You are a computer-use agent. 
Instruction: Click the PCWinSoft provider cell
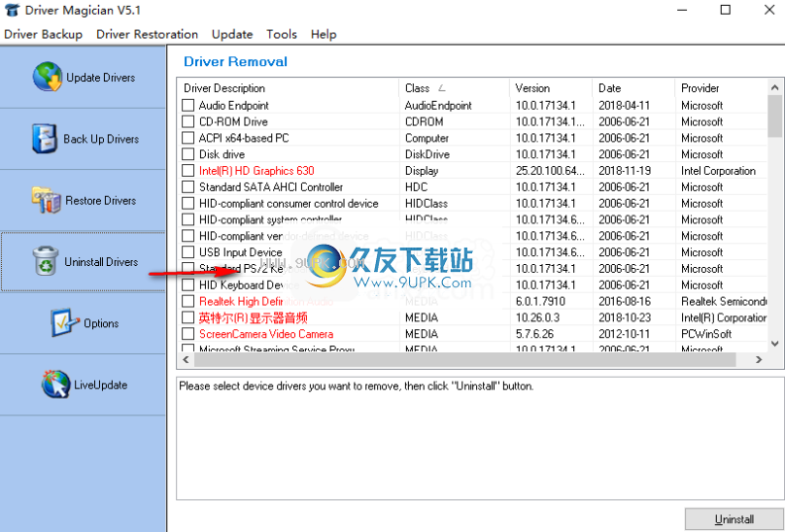706,334
